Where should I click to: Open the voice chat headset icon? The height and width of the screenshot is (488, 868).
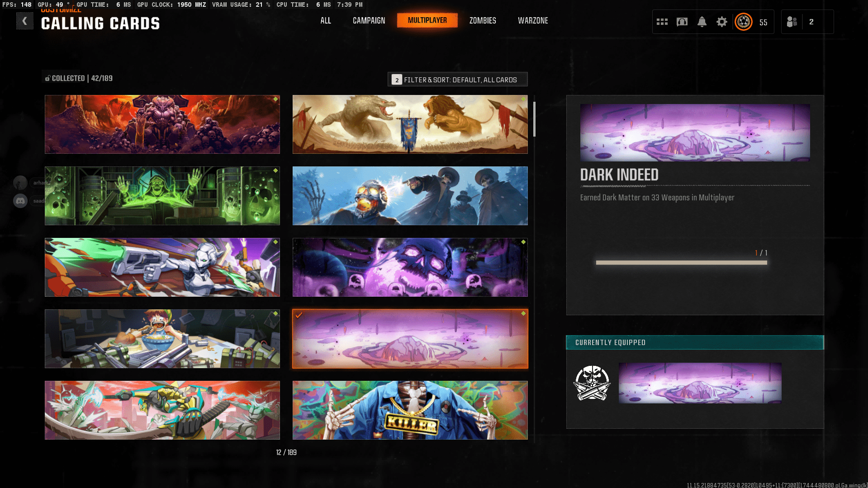point(682,22)
